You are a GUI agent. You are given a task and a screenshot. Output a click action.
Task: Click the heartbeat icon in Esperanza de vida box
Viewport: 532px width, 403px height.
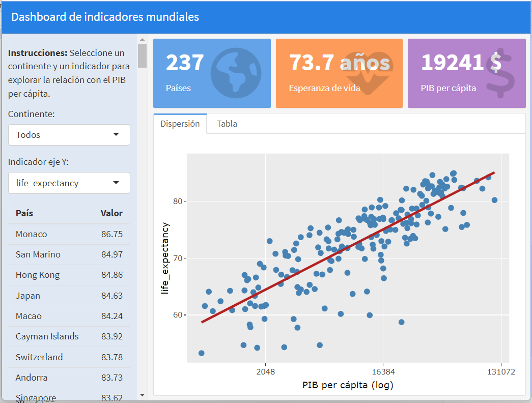click(368, 73)
